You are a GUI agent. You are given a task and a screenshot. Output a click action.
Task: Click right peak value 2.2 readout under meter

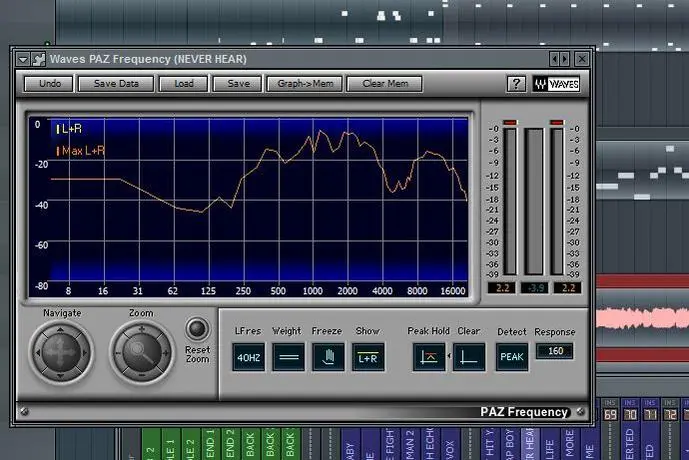pos(568,288)
